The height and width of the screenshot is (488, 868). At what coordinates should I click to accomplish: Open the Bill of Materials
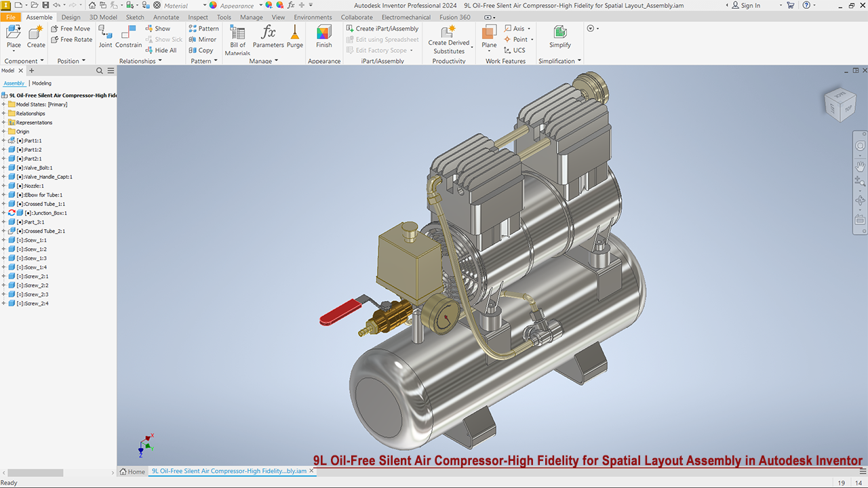[237, 40]
